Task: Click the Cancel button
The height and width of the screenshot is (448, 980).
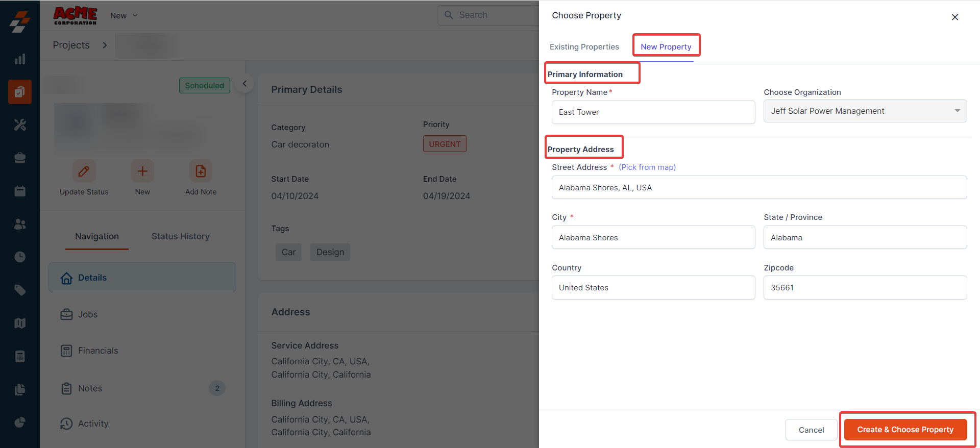Action: tap(811, 430)
